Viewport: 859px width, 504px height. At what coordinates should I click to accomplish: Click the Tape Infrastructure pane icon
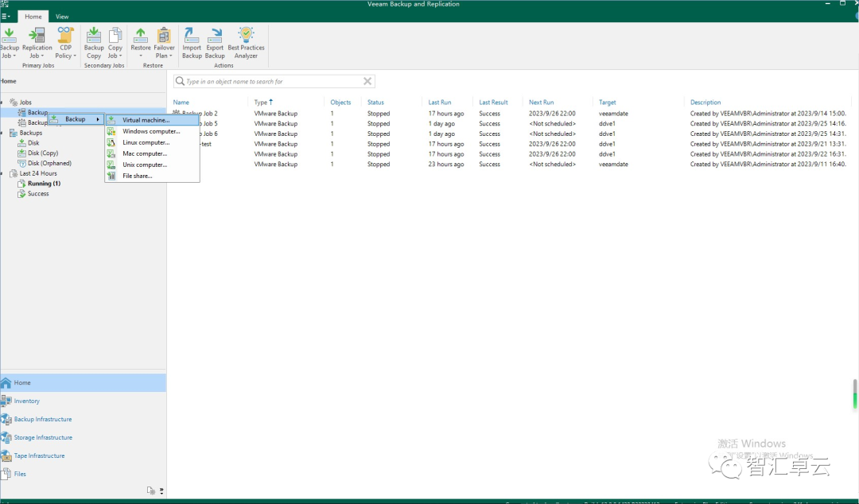point(6,456)
